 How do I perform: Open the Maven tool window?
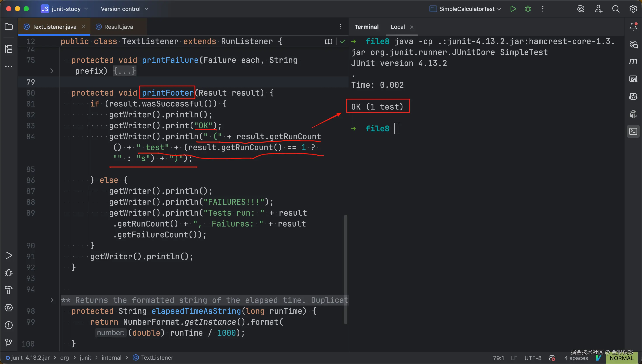633,62
